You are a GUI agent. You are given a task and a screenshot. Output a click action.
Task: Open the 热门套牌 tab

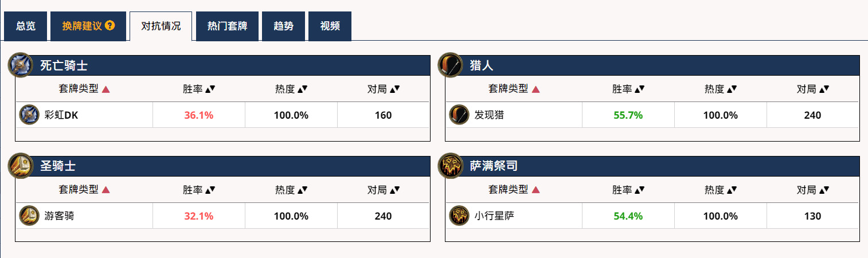pyautogui.click(x=227, y=26)
